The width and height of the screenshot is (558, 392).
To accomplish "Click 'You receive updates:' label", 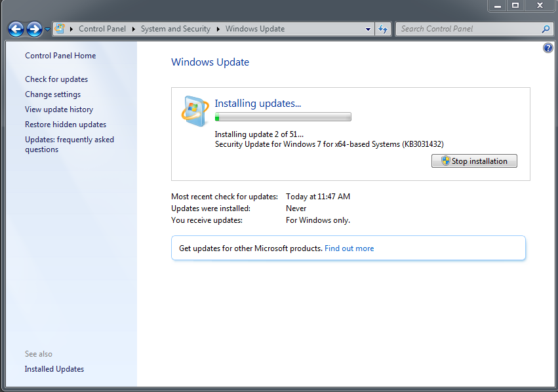I will [207, 220].
